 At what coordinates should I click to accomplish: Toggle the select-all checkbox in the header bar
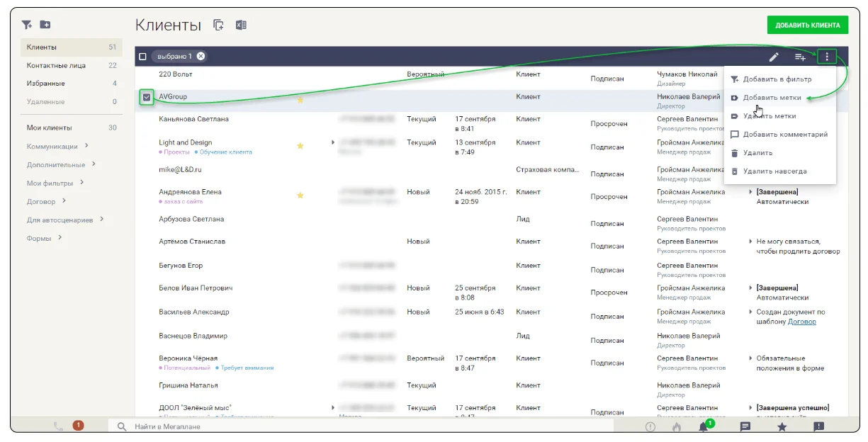pyautogui.click(x=143, y=57)
